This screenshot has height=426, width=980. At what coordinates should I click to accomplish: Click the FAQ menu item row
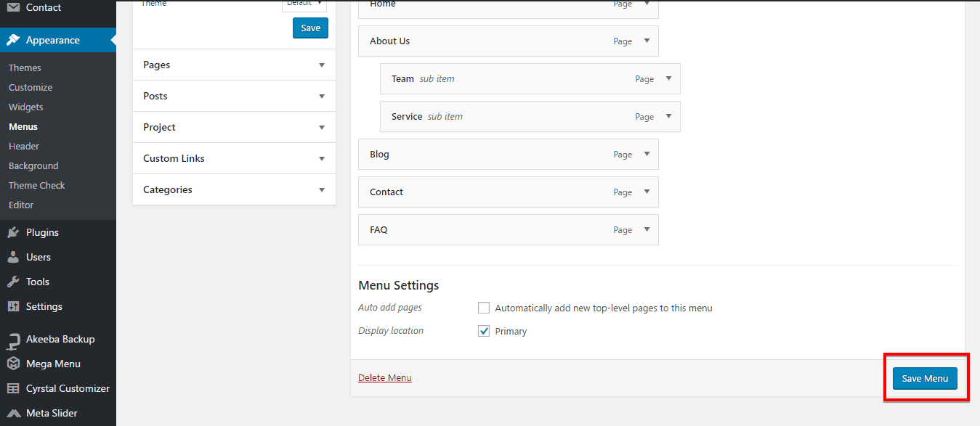click(508, 229)
